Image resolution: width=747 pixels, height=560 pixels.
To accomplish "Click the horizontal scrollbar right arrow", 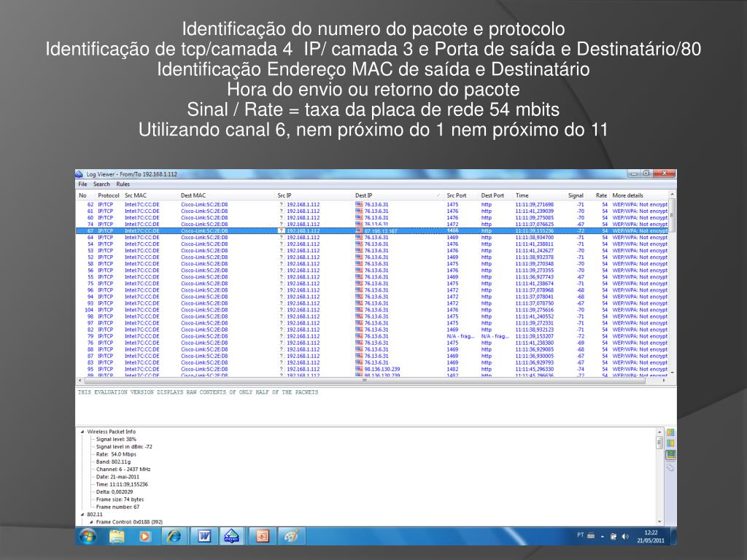I will point(664,381).
